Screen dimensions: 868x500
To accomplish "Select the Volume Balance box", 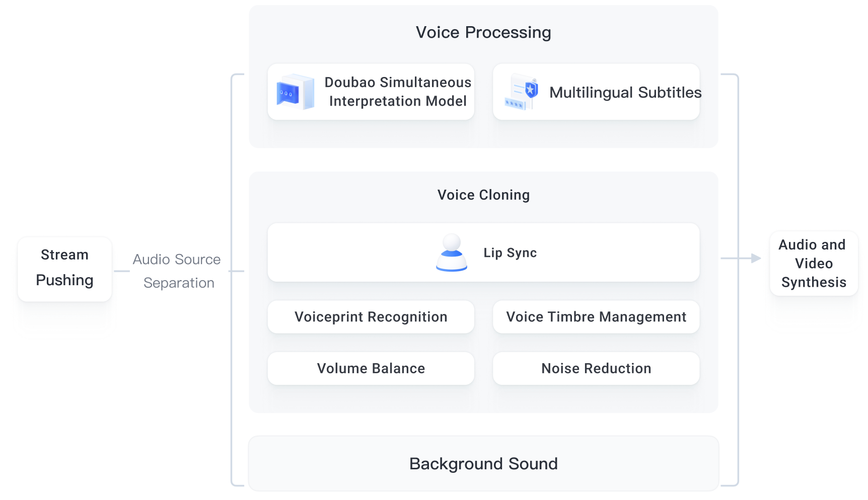I will tap(371, 368).
